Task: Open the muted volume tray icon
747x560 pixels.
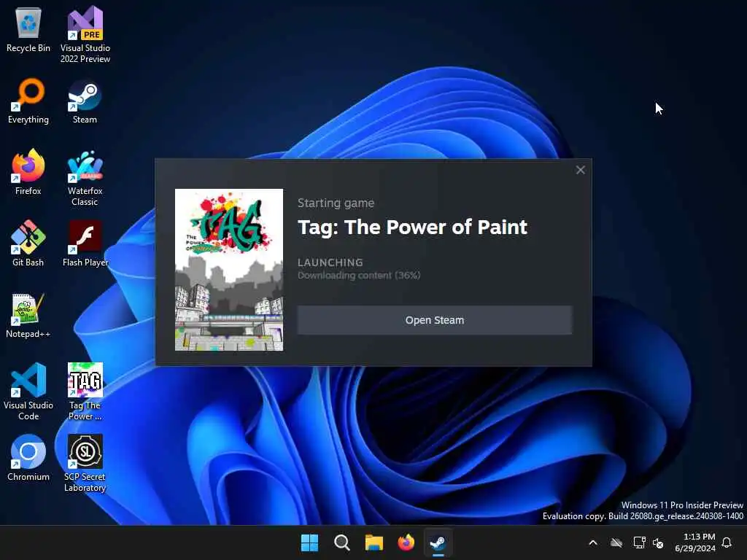Action: click(658, 542)
